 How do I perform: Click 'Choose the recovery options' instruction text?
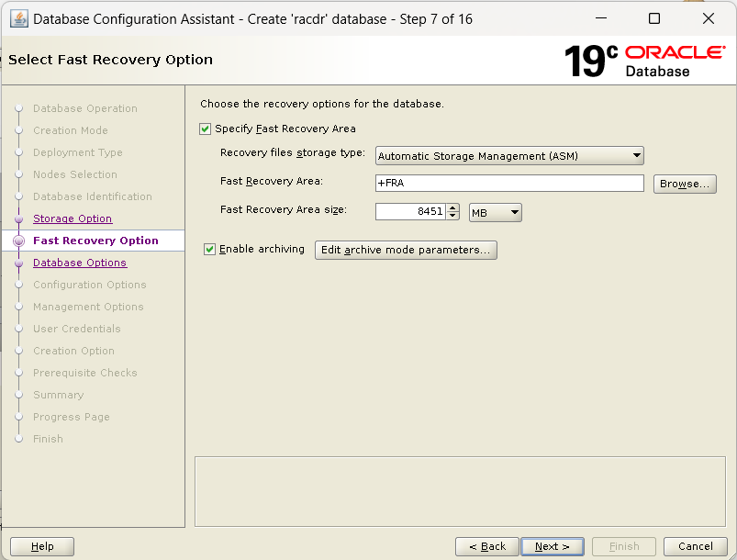322,104
